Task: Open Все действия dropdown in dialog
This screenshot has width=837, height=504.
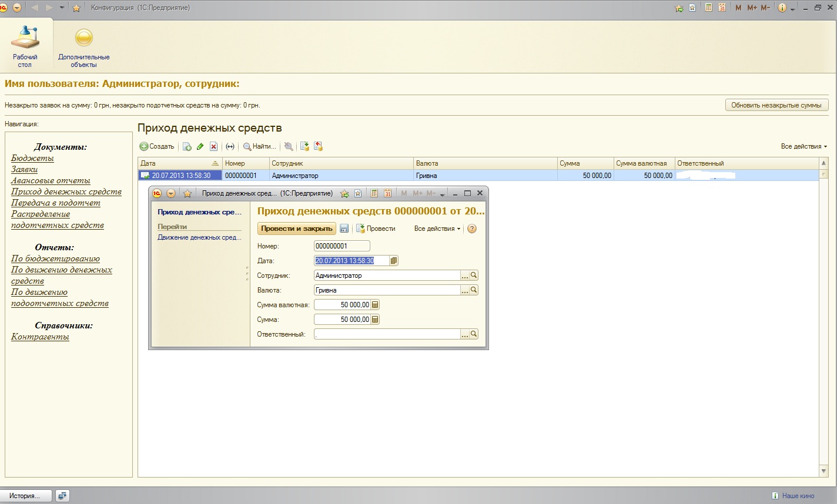Action: click(x=437, y=229)
